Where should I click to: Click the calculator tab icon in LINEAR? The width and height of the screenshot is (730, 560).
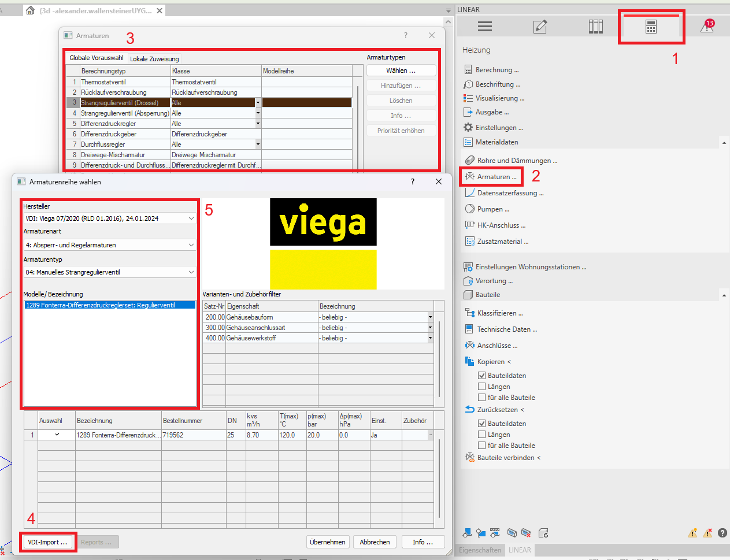(651, 26)
